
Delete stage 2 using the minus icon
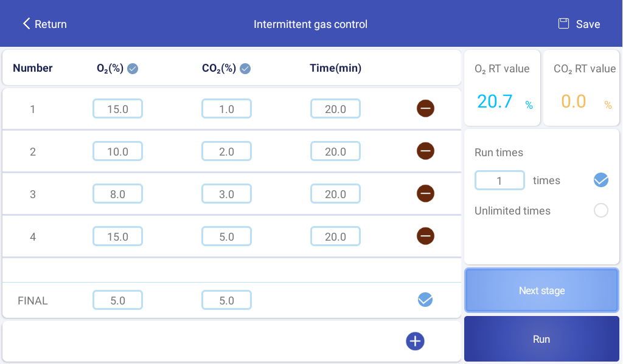(425, 150)
